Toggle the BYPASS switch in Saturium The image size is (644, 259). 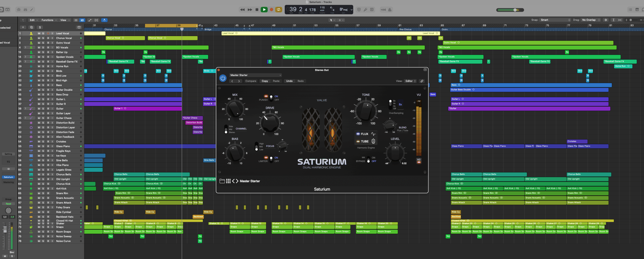click(368, 159)
